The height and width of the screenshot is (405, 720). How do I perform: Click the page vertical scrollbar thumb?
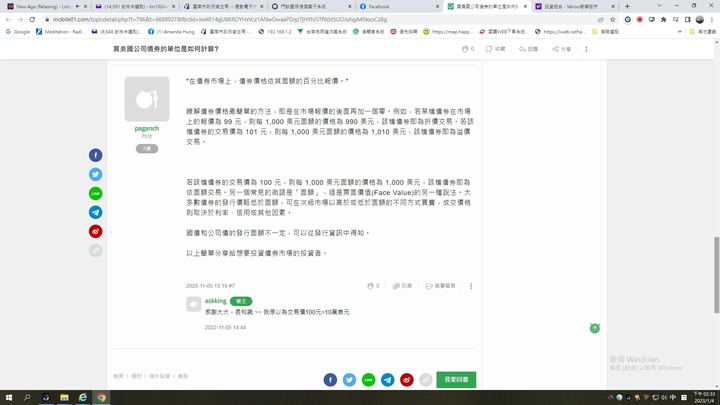(x=716, y=275)
